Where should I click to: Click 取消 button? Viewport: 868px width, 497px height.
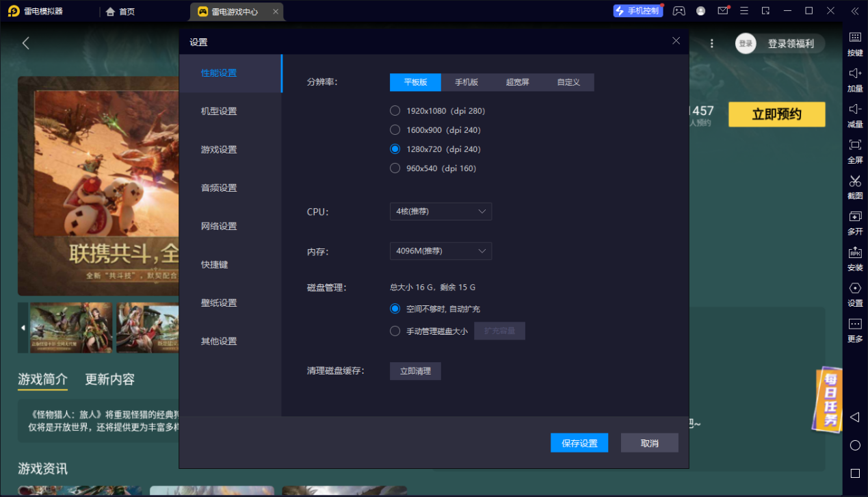pyautogui.click(x=650, y=443)
